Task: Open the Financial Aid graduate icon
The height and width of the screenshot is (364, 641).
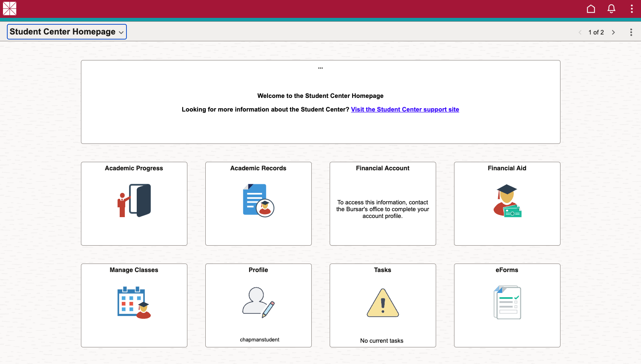Action: (507, 201)
